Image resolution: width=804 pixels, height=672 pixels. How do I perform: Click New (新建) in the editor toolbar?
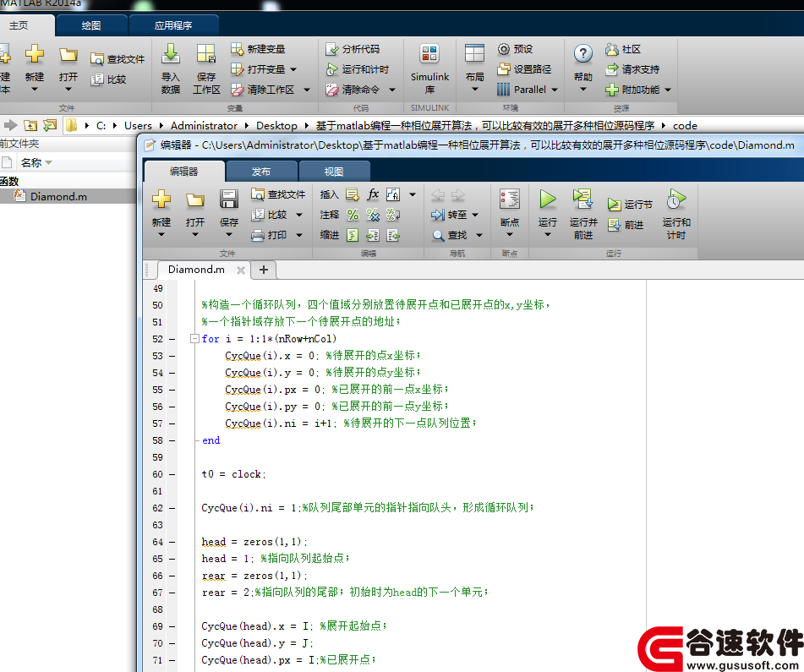(x=161, y=213)
